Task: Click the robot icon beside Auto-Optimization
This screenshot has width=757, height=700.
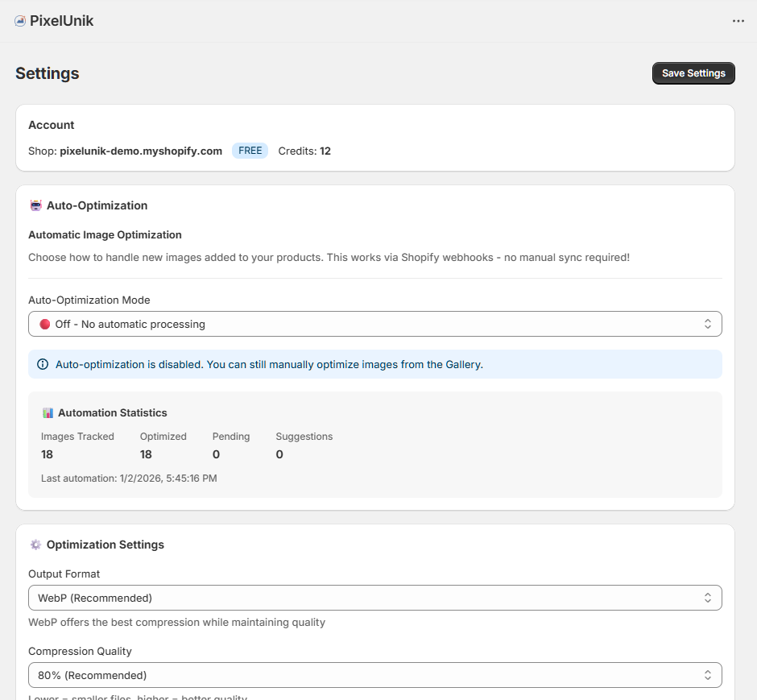Action: [35, 205]
